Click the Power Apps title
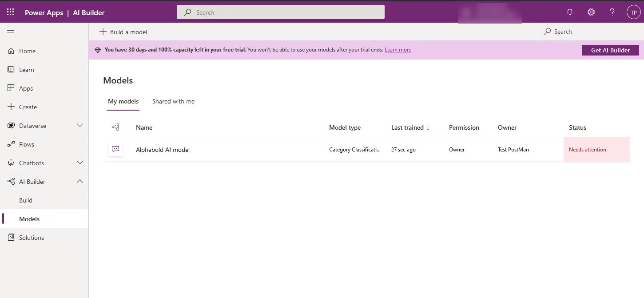The height and width of the screenshot is (298, 644). coord(44,12)
